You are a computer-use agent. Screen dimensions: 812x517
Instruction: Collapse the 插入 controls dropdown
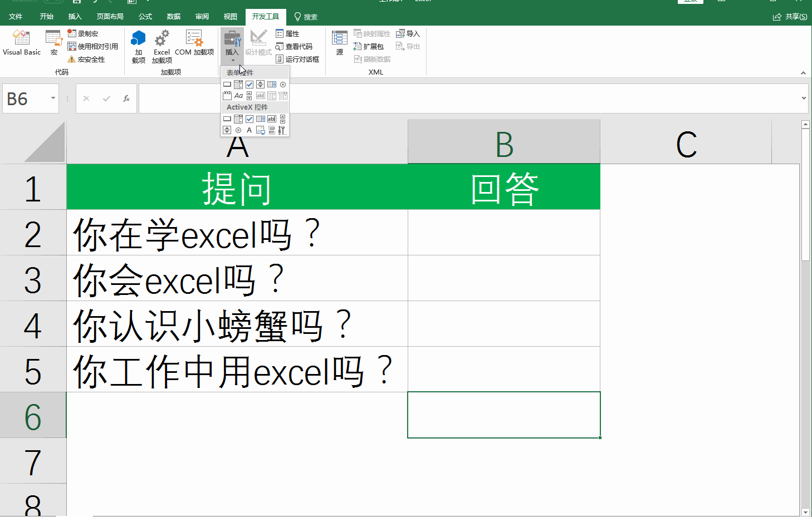[232, 46]
